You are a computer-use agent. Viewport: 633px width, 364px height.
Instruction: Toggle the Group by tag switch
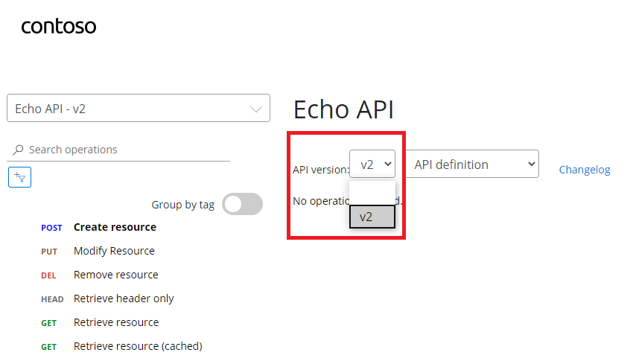[x=242, y=204]
